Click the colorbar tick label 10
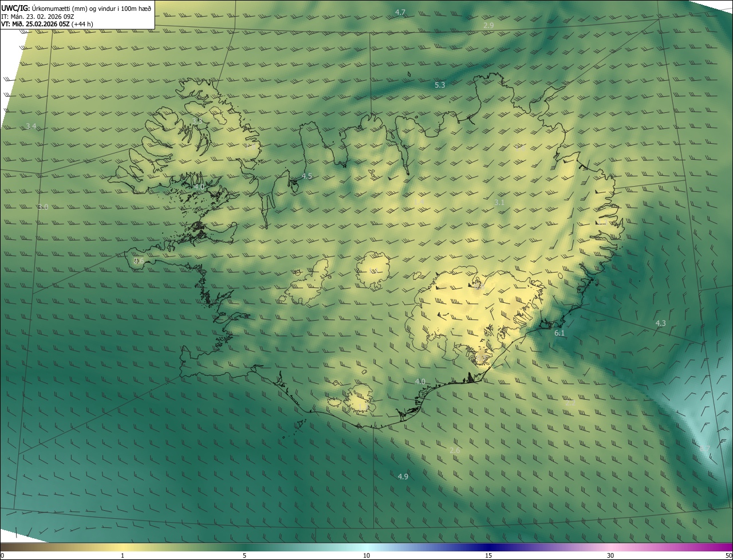The image size is (733, 560). click(366, 556)
